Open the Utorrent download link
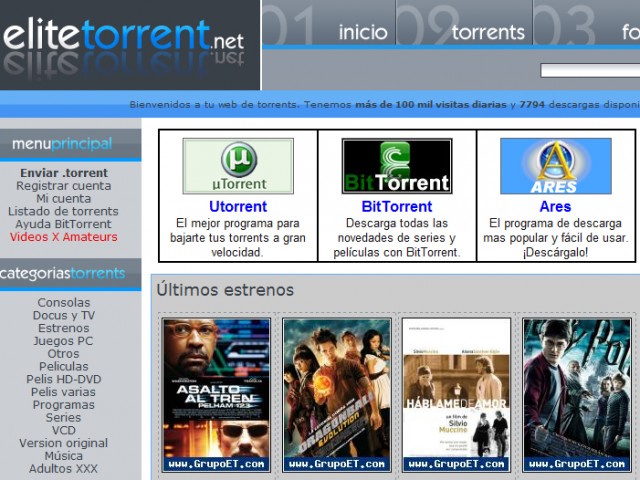This screenshot has width=640, height=480. (238, 207)
